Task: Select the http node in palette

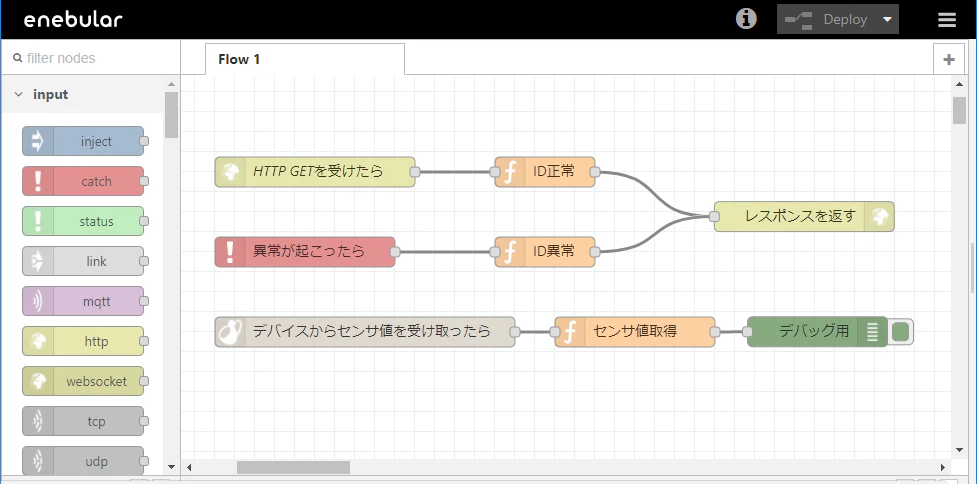Action: tap(83, 341)
